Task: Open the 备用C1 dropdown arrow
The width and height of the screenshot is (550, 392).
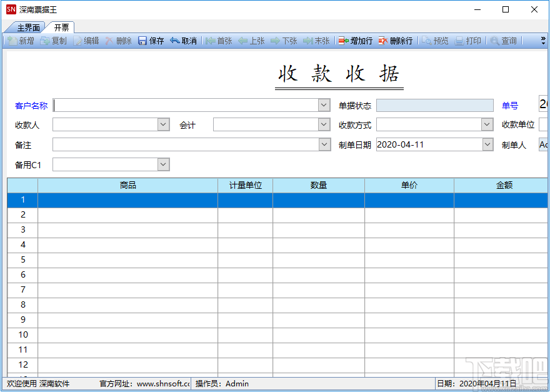Action: pyautogui.click(x=164, y=164)
